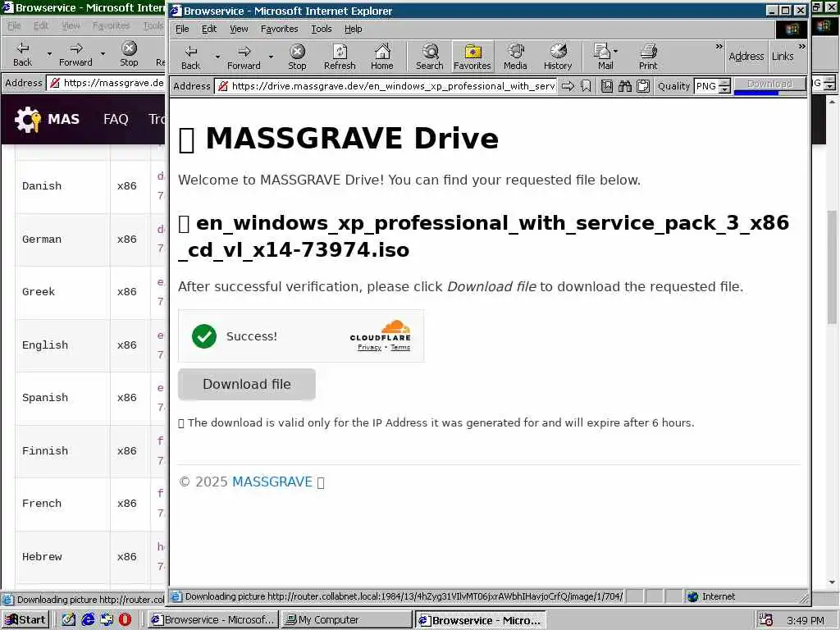This screenshot has width=840, height=630.
Task: Click the Quality spinner down arrow
Action: click(x=724, y=89)
